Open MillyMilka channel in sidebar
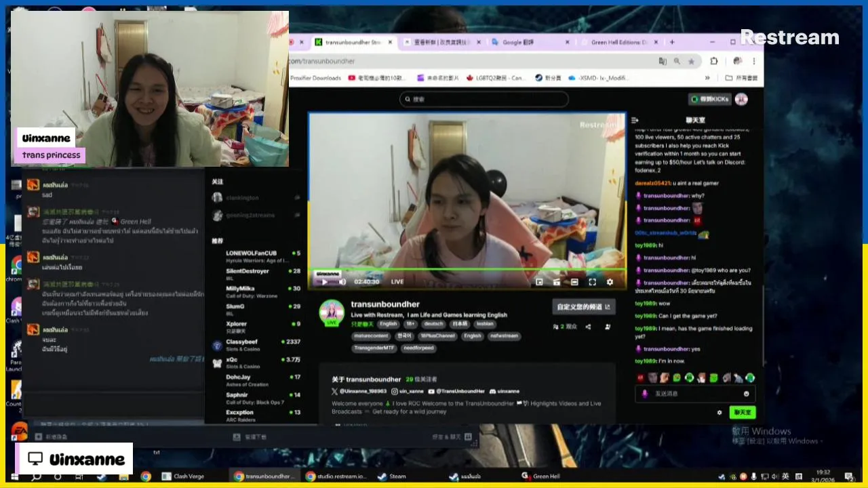Screen dimensions: 868x488 pos(256,291)
